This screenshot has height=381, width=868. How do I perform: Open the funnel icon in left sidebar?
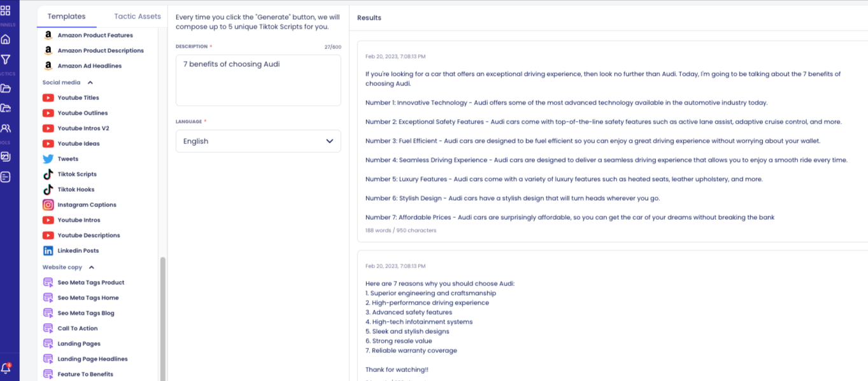pyautogui.click(x=5, y=59)
